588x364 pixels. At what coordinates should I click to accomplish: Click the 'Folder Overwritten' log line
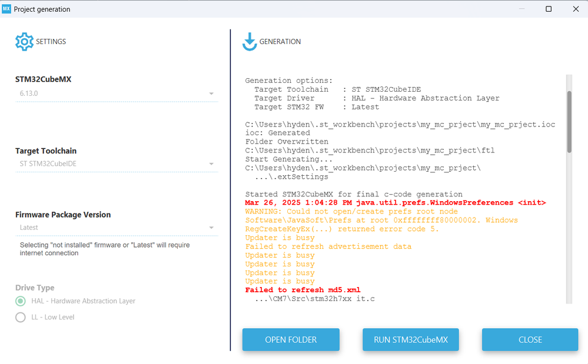pos(287,142)
